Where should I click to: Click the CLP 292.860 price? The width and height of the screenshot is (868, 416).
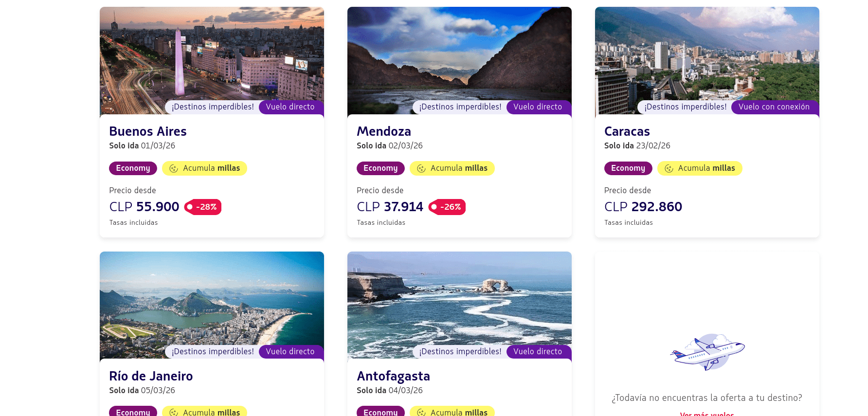click(643, 207)
